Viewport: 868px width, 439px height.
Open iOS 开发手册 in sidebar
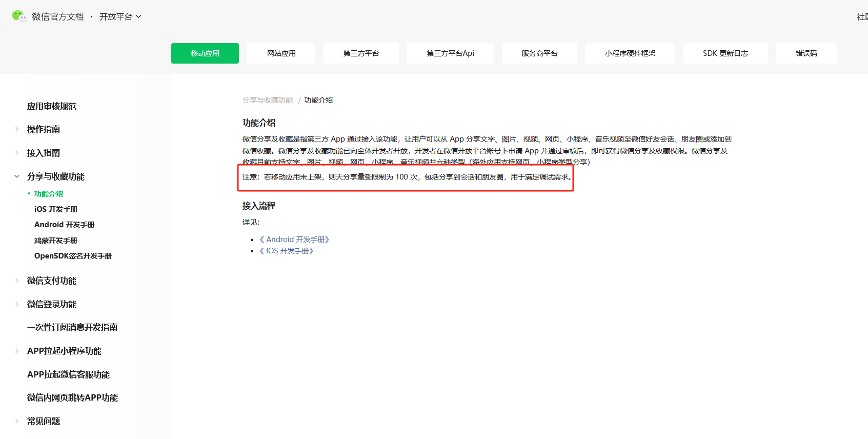click(x=56, y=209)
